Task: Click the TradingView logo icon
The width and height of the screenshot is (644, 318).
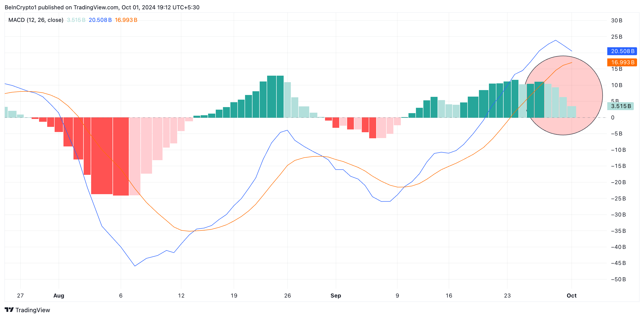Action: pos(9,310)
